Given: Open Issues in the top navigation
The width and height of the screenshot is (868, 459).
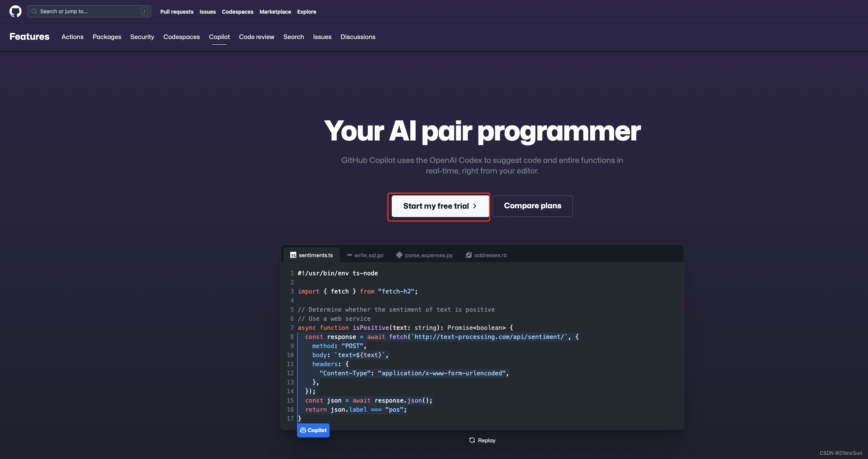Looking at the screenshot, I should 208,12.
